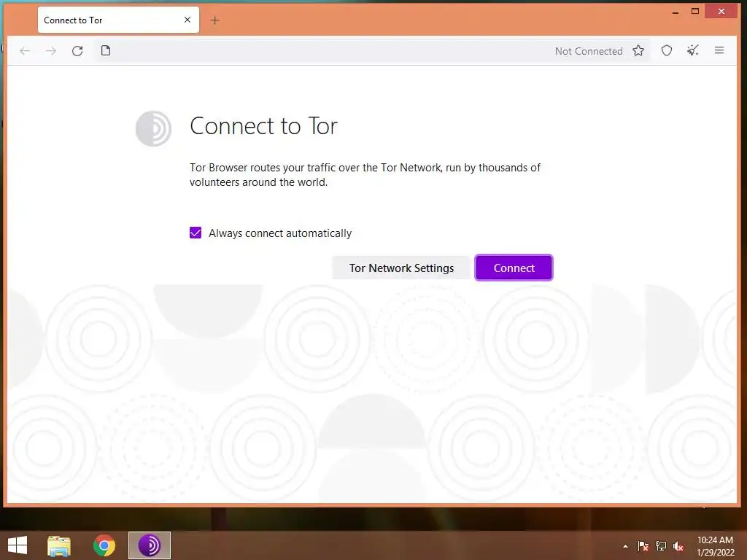Open the shield security level icon

click(667, 50)
